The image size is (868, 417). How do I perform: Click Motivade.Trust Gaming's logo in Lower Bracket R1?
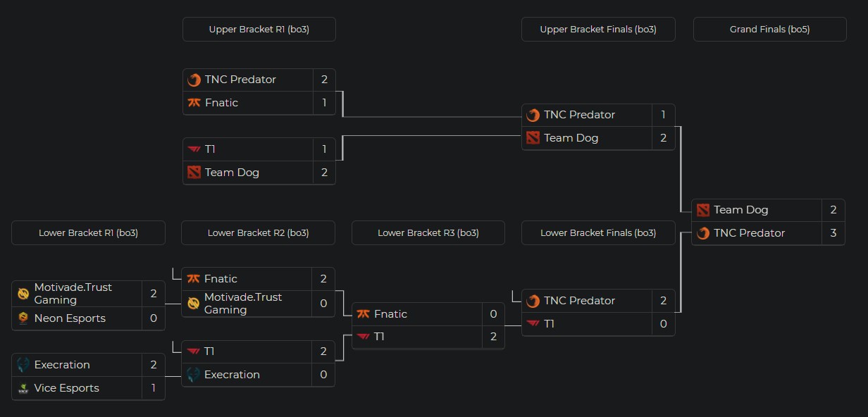[x=23, y=294]
